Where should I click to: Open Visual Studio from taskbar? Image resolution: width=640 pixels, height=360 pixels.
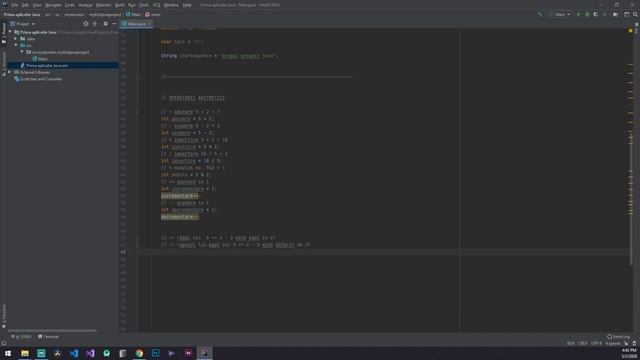click(x=90, y=353)
